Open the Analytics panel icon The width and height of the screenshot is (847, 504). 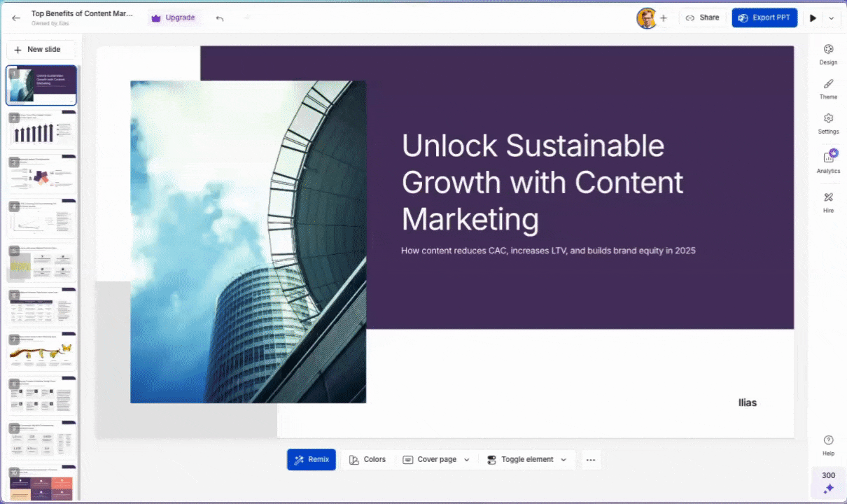(x=828, y=157)
